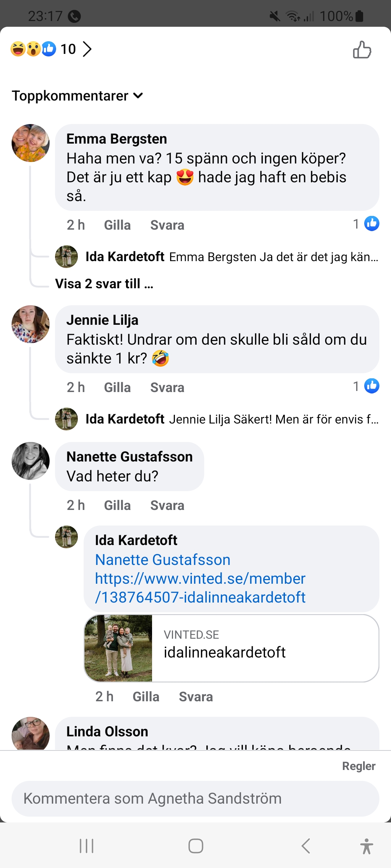Screen dimensions: 391x868
Task: Reply to Nanette Gustafsson's comment with Svara
Action: pos(167,506)
